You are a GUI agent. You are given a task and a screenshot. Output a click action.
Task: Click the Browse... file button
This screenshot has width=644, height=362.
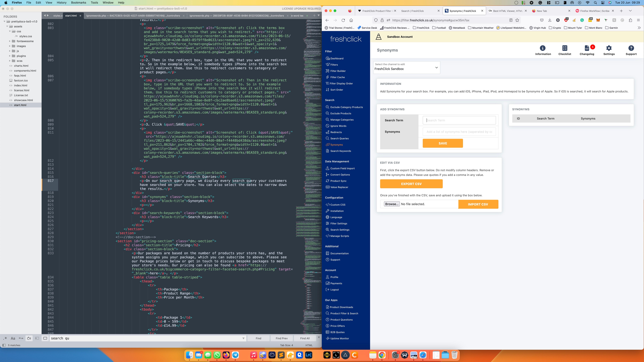tap(392, 204)
